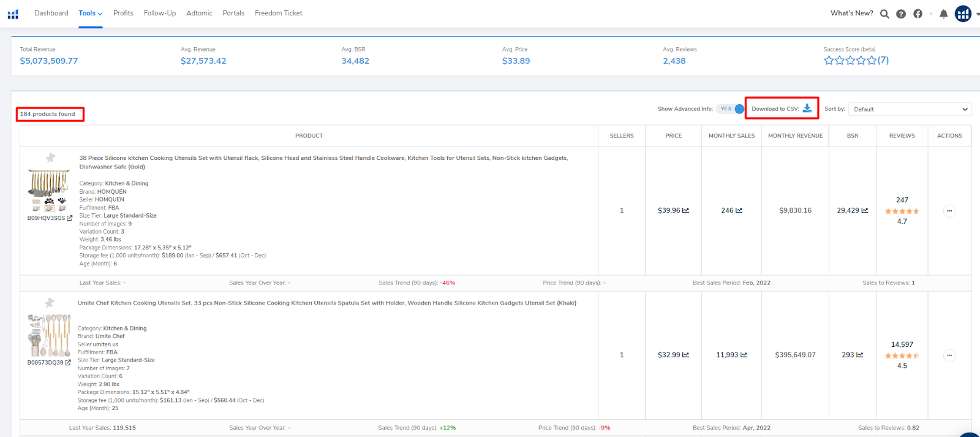Show price history chart for $39.96
This screenshot has width=980, height=437.
tap(685, 210)
